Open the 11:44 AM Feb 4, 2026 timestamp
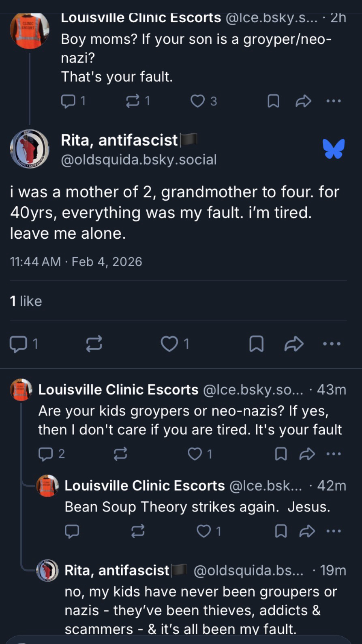Viewport: 362px width, 644px height. click(76, 262)
